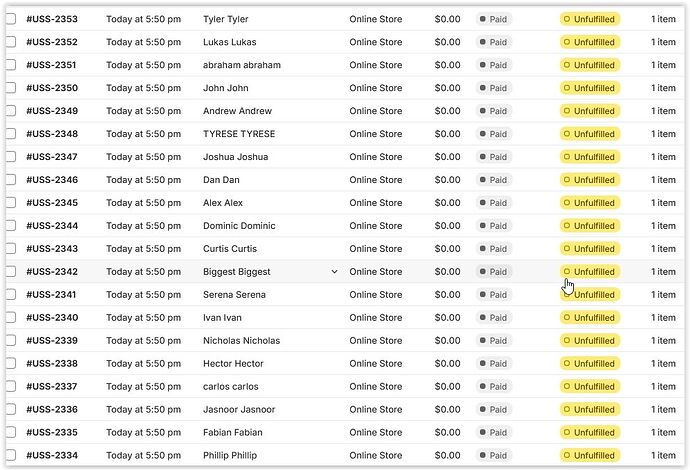Screen dimensions: 690x470
Task: Click the 1 item cell for #USS-2338
Action: click(663, 364)
